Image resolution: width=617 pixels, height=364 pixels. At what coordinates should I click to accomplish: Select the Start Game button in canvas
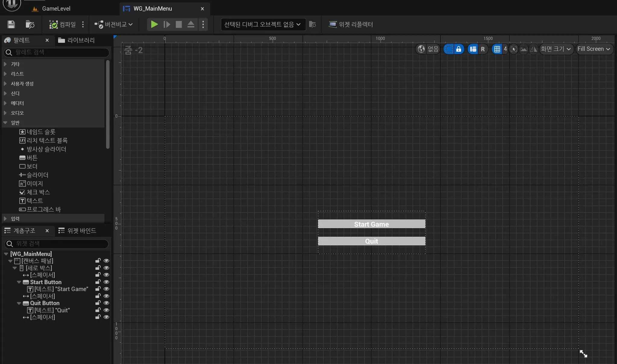coord(371,224)
